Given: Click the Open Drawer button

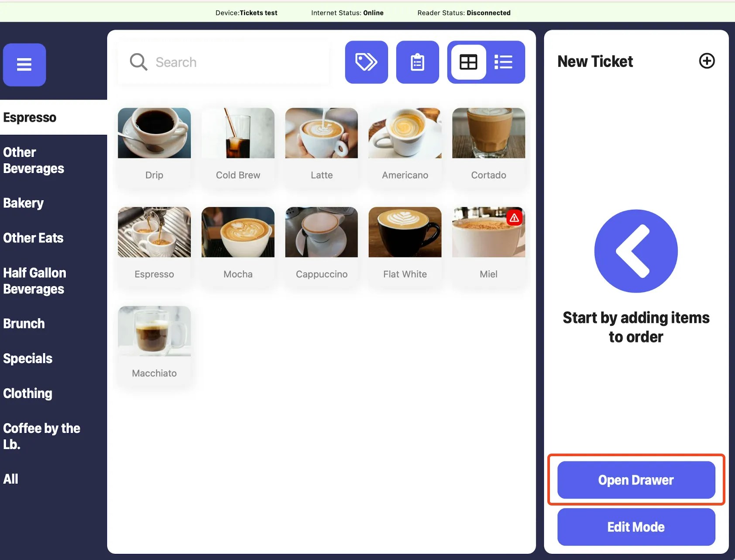Looking at the screenshot, I should coord(636,480).
